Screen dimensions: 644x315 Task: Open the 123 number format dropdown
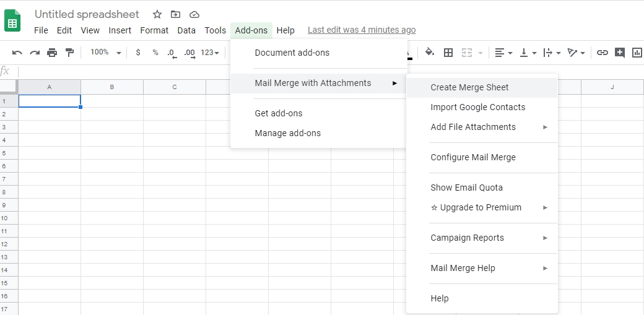(x=210, y=53)
